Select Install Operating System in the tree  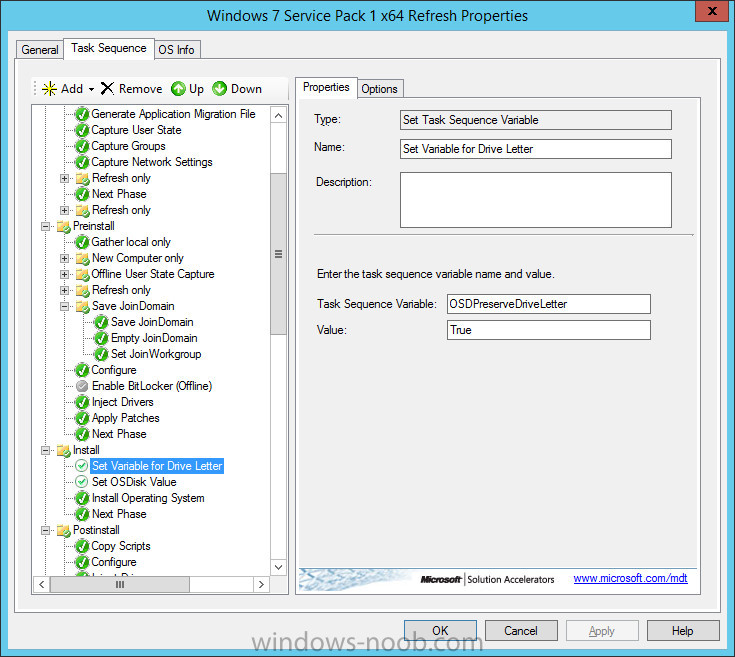click(x=148, y=498)
